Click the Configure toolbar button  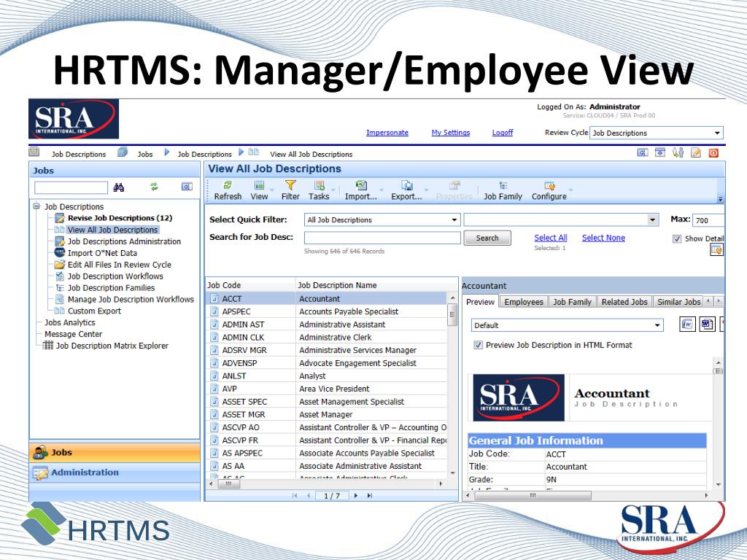pyautogui.click(x=549, y=190)
